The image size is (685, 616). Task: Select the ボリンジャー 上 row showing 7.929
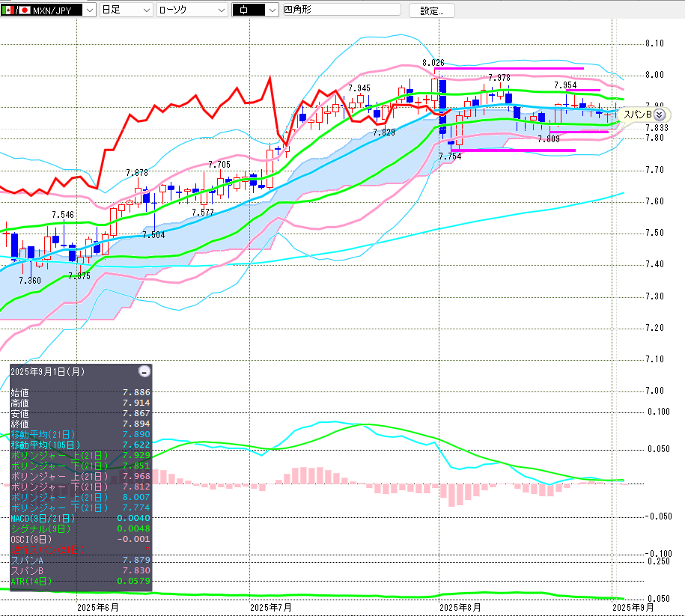tap(80, 455)
